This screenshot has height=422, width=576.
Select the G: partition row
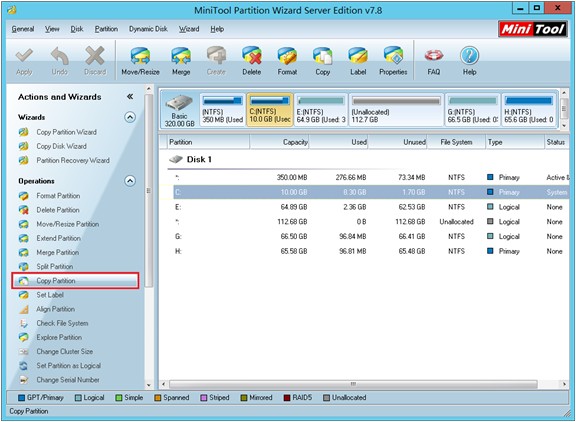371,237
